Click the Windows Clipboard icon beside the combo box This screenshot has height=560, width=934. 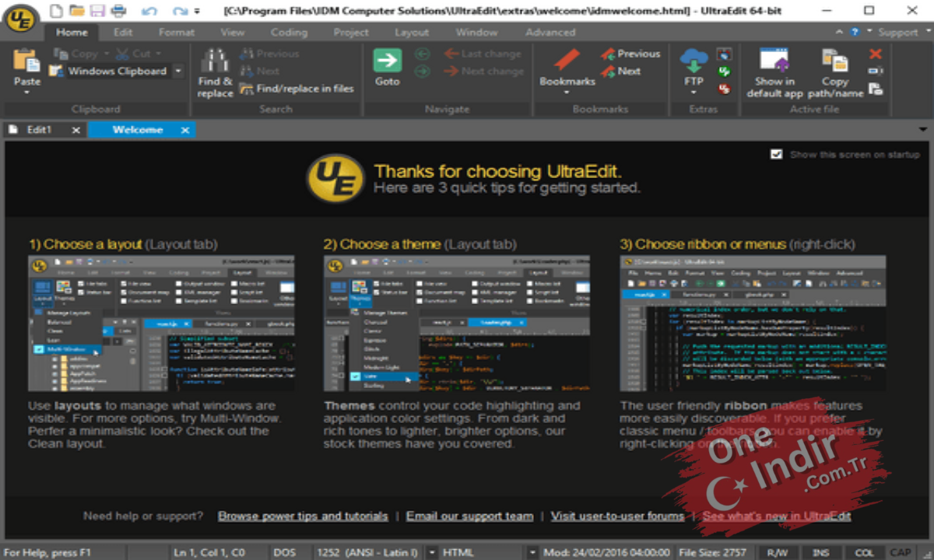pos(56,71)
